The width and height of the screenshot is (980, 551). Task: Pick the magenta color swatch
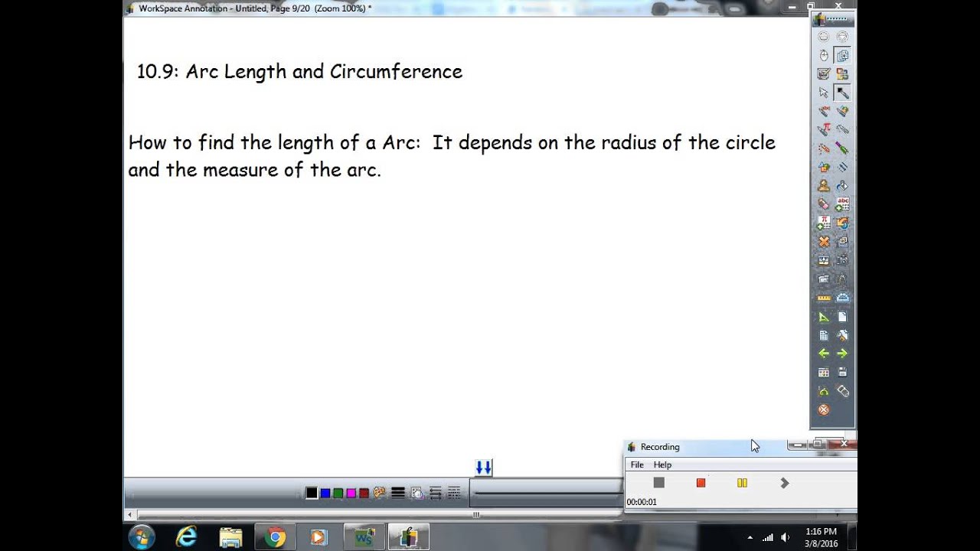point(351,493)
